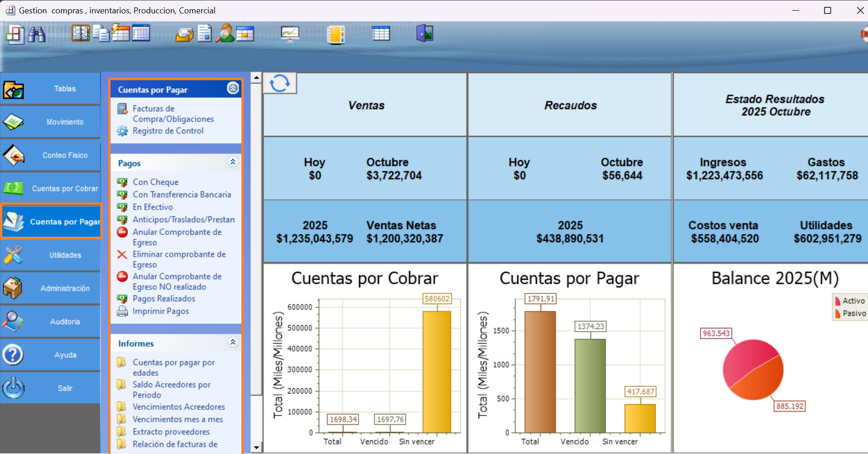The image size is (868, 454).
Task: Click the door exit icon in toolbar
Action: pos(425,33)
